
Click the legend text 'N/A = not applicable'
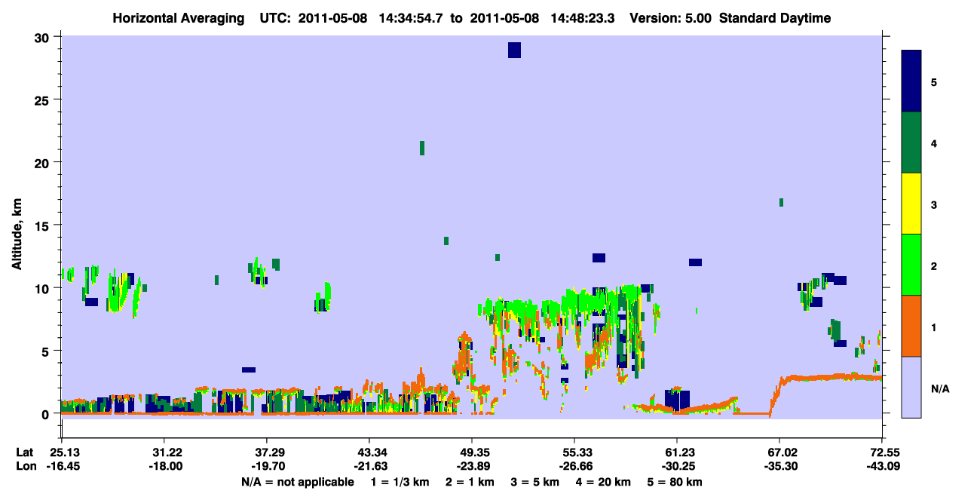(297, 482)
